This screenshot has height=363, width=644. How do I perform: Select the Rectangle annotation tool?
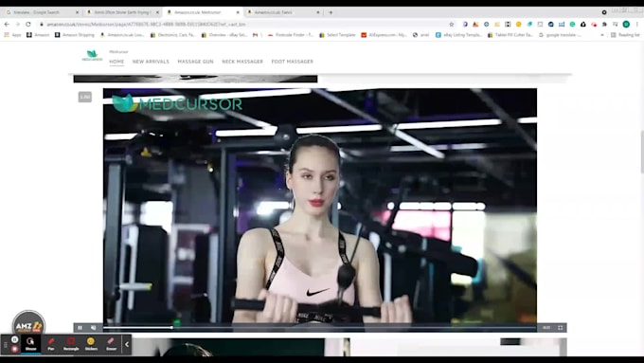point(71,344)
